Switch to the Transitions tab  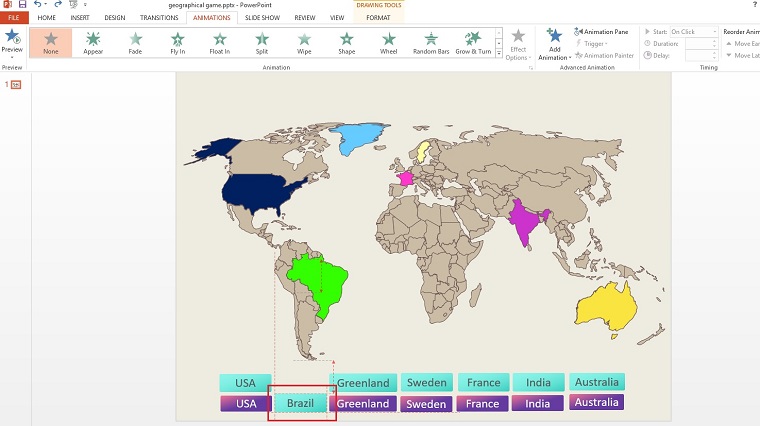(x=159, y=17)
